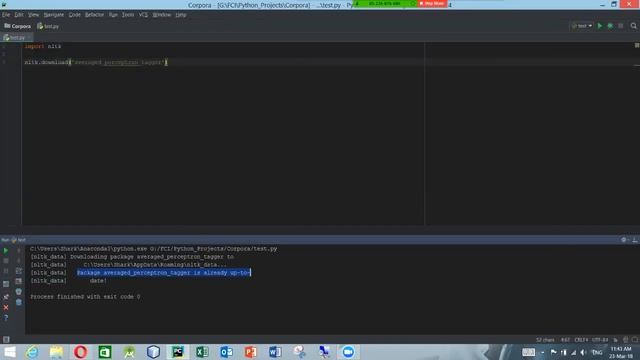The image size is (640, 360).
Task: Open the Navigate menu
Action: [53, 15]
